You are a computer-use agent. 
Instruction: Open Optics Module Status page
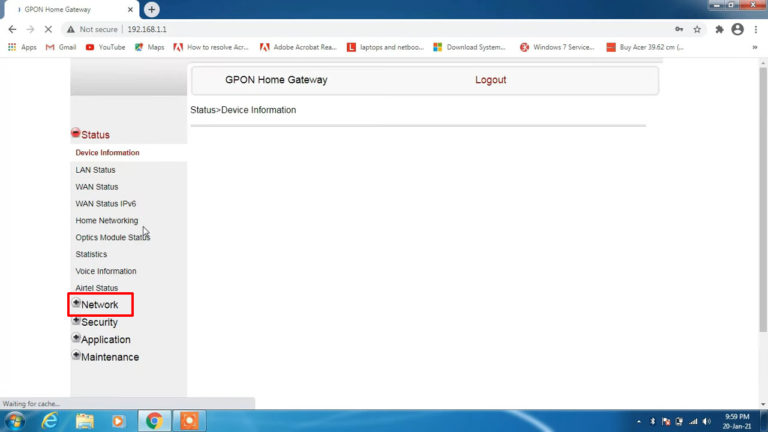tap(113, 238)
